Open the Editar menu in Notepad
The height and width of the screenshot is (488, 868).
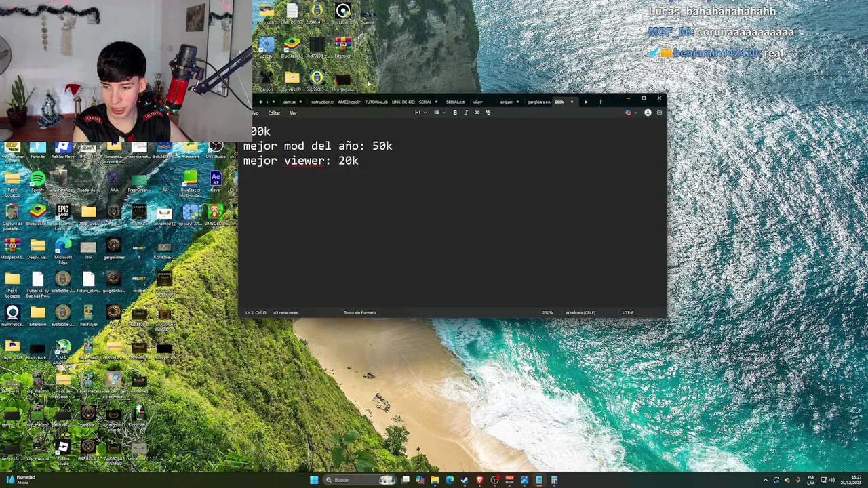click(x=274, y=113)
